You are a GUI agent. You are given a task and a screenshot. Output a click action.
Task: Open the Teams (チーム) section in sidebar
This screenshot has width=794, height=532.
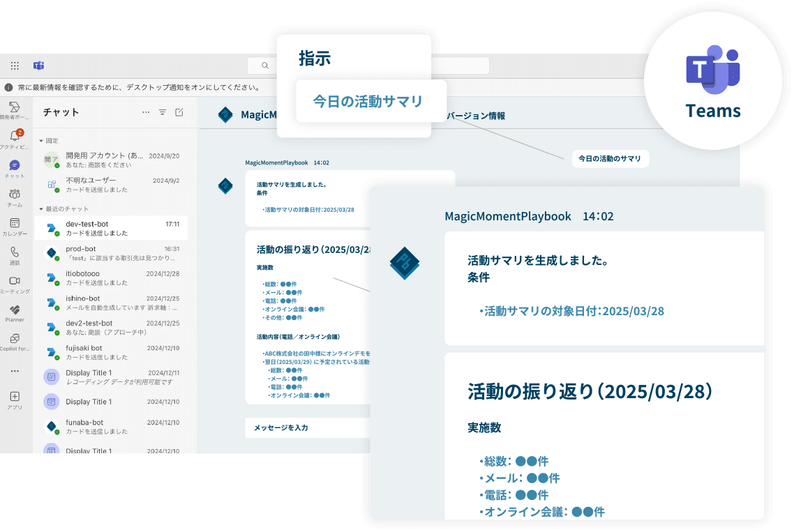15,195
